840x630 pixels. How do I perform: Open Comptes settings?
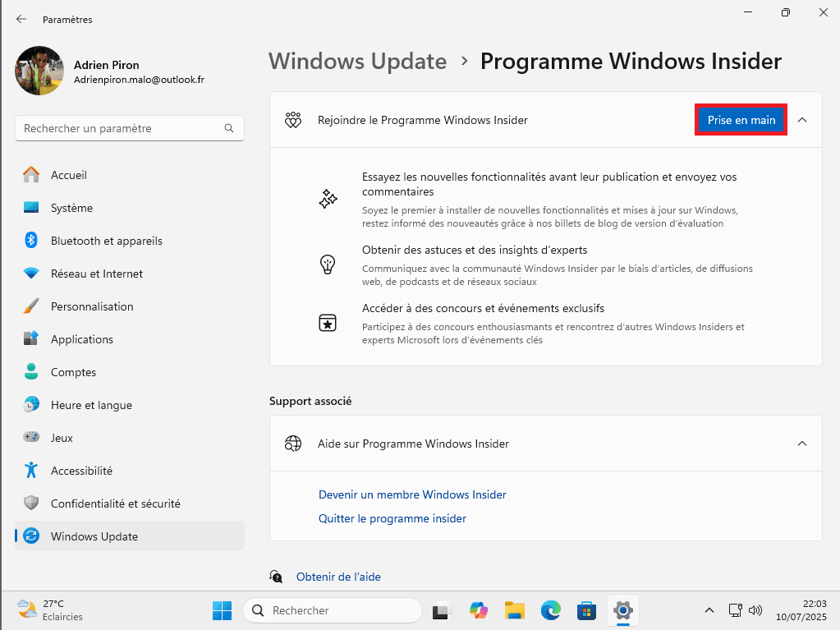[130, 372]
